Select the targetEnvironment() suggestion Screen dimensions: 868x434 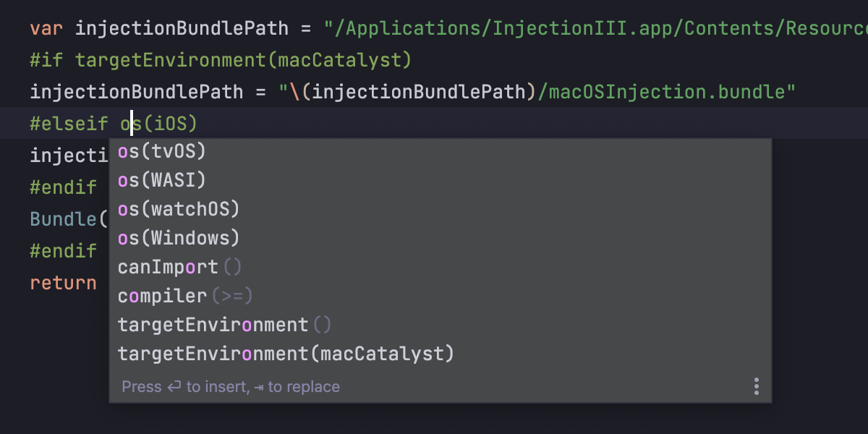coord(440,325)
